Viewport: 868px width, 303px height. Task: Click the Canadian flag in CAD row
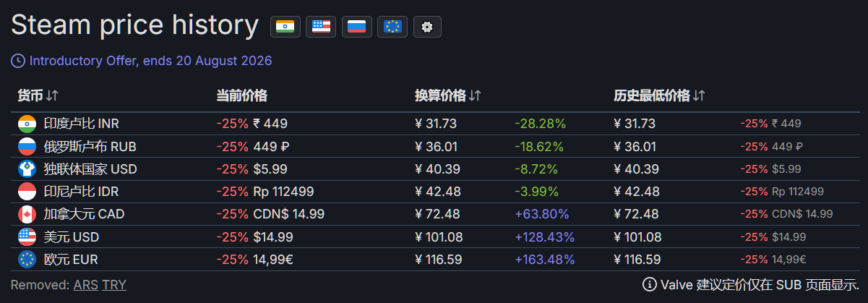27,214
